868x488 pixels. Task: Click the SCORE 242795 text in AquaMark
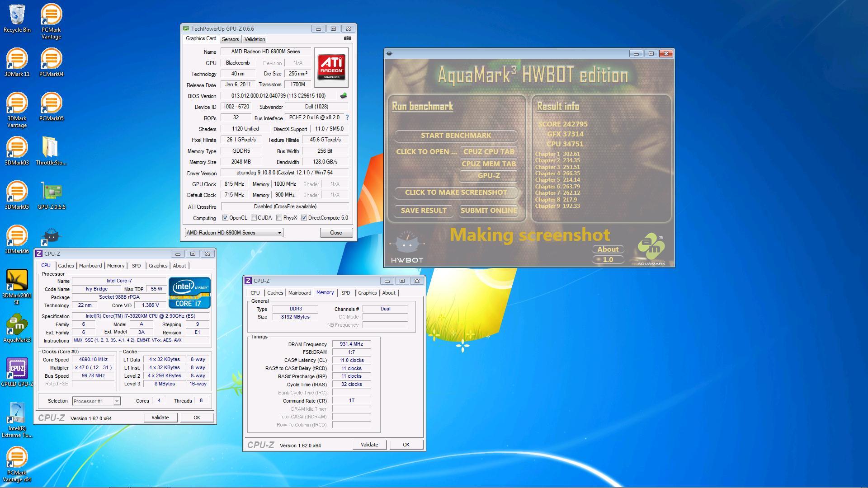tap(563, 124)
